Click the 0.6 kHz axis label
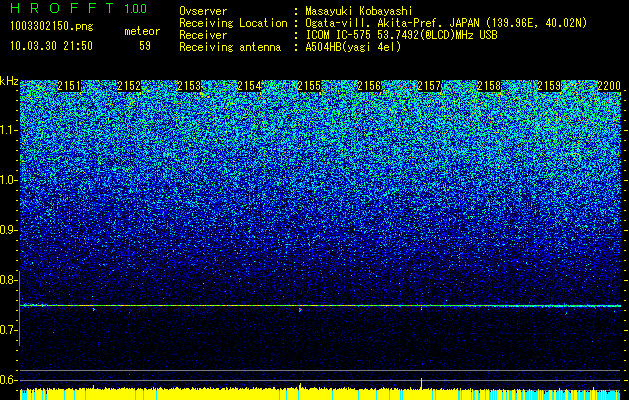 click(x=9, y=380)
